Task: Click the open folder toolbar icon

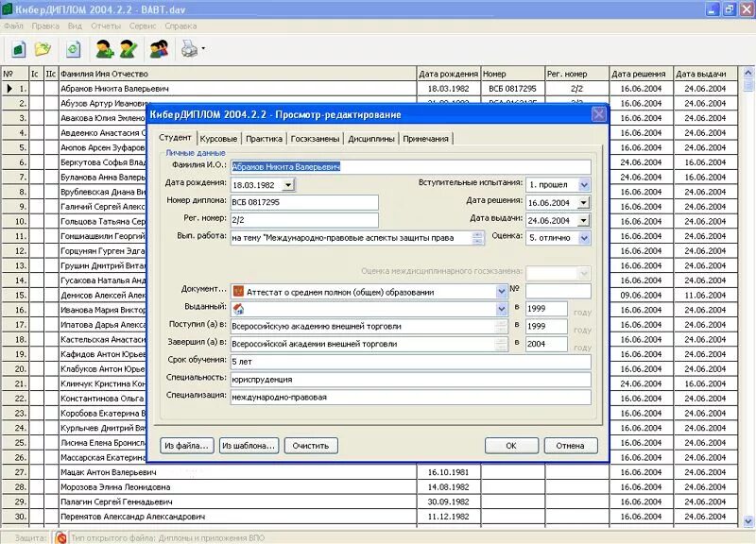Action: coord(43,49)
